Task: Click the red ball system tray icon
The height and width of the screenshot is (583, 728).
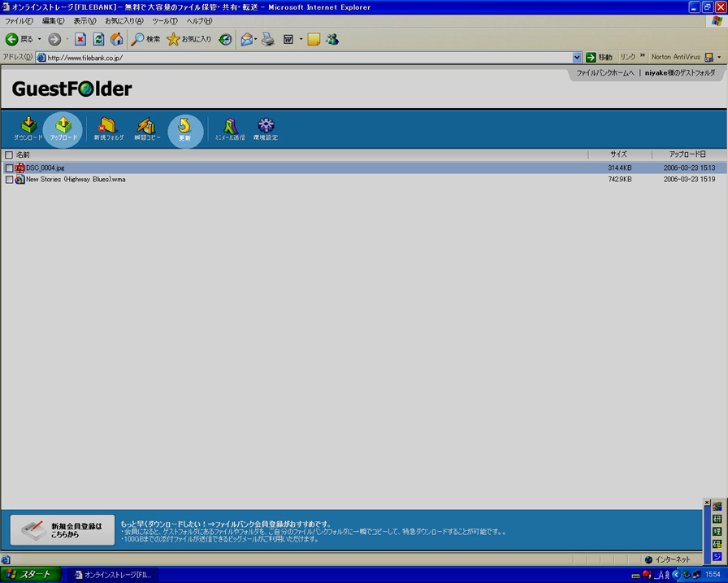Action: [x=647, y=575]
